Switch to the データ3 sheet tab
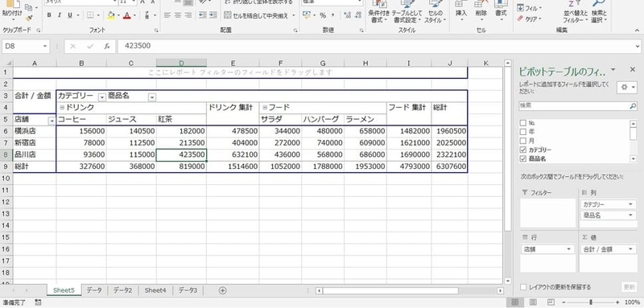This screenshot has height=308, width=644. [188, 290]
